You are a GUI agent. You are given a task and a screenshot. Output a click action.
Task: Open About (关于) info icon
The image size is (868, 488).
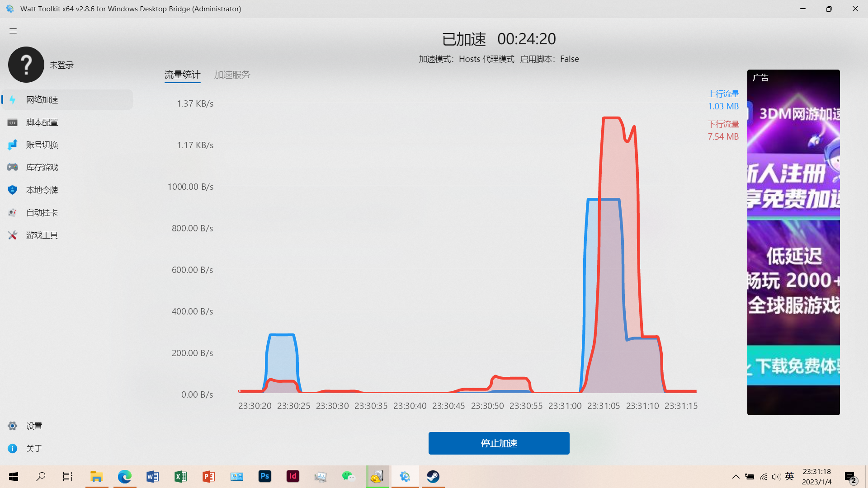tap(13, 448)
